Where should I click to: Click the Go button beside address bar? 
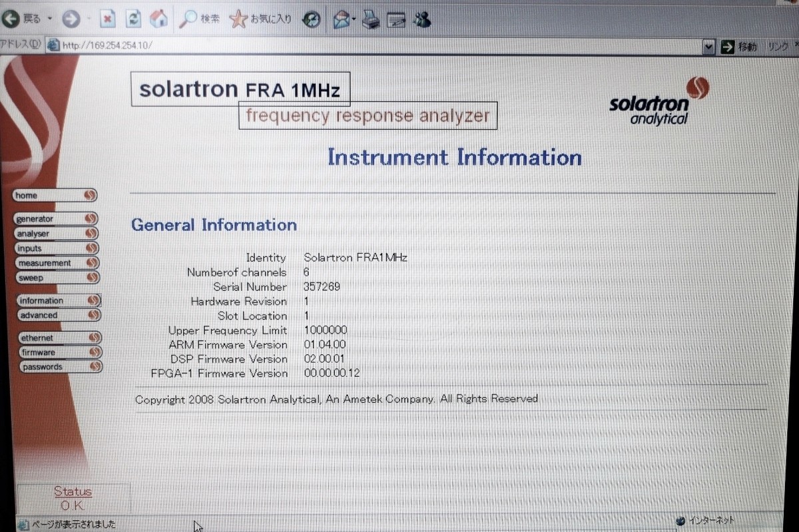click(x=738, y=47)
